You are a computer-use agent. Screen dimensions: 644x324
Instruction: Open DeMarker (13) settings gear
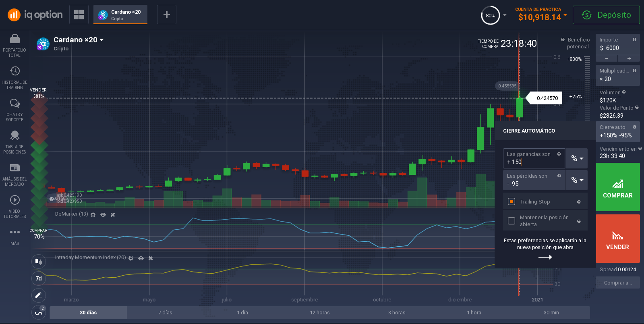(93, 215)
